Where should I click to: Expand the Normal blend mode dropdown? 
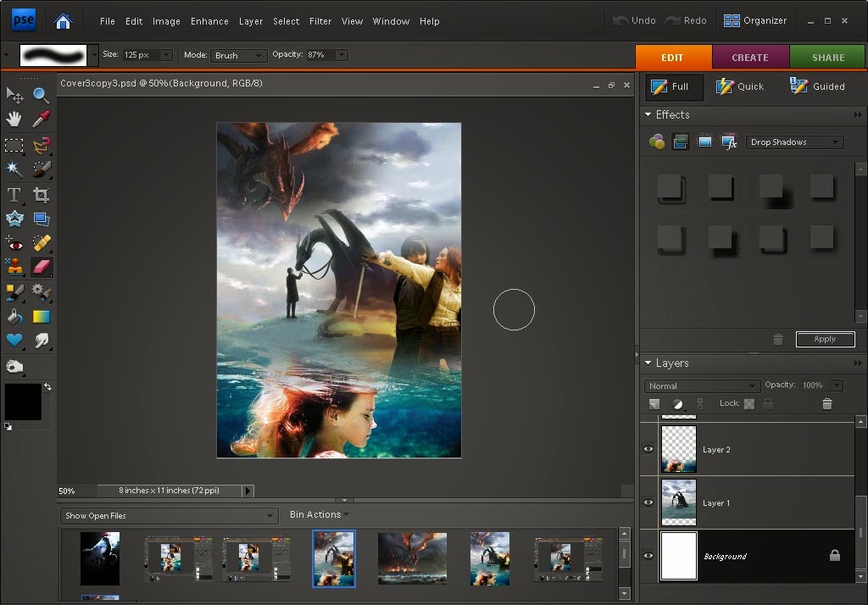[x=701, y=386]
